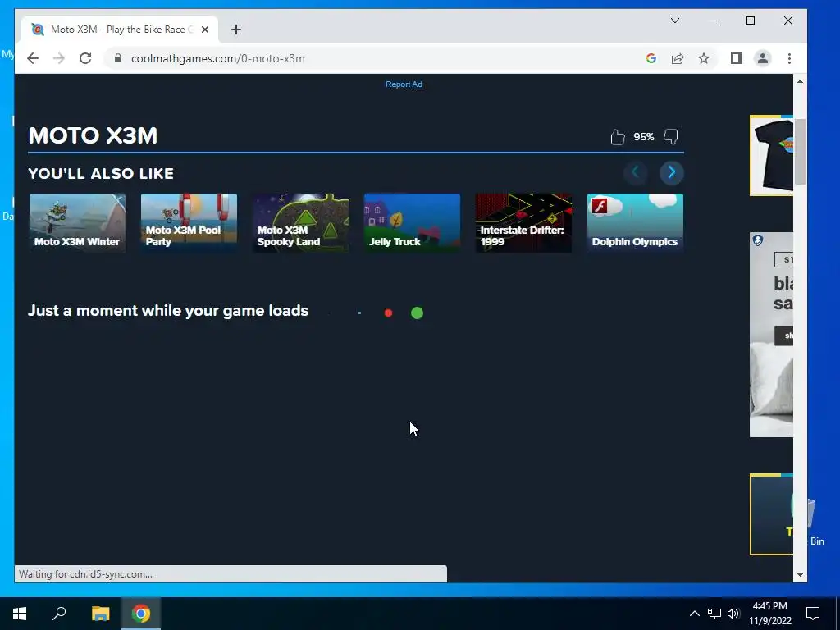Viewport: 840px width, 630px height.
Task: Open a new browser tab
Action: click(236, 30)
